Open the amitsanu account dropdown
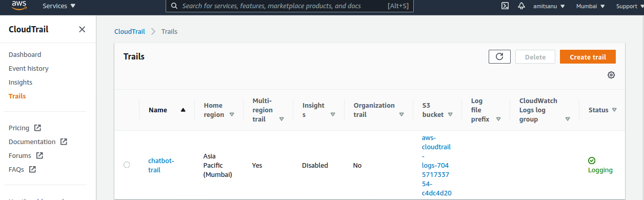Image resolution: width=644 pixels, height=200 pixels. 549,6
